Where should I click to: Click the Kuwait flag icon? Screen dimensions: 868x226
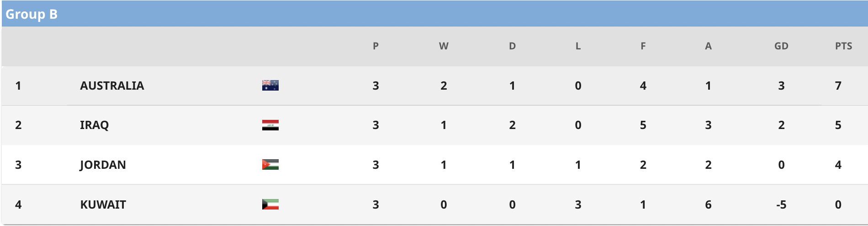270,204
